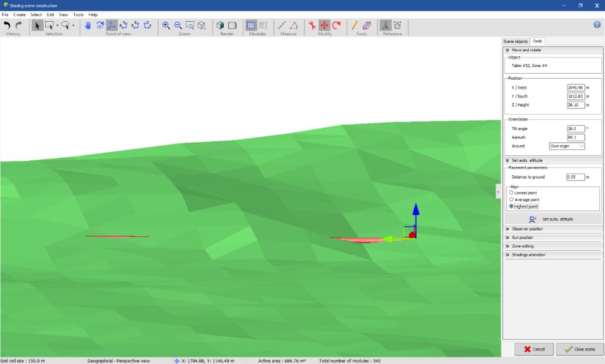Select the Lowest point radio option

click(512, 193)
